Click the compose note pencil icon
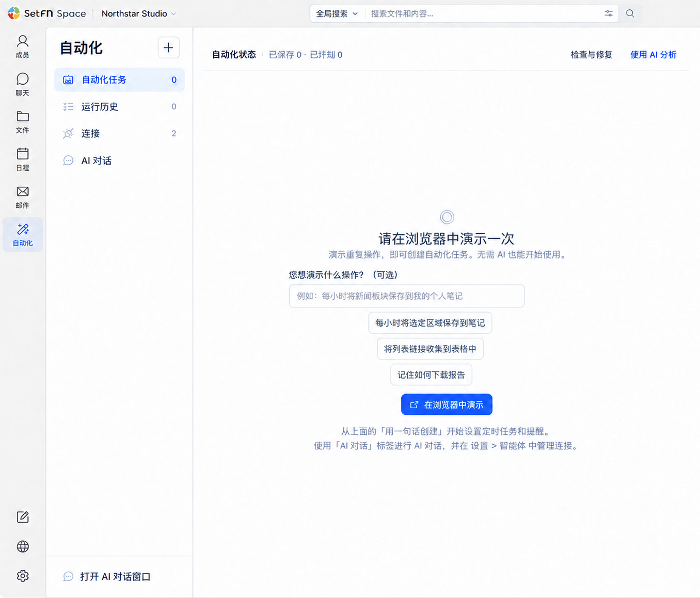This screenshot has width=700, height=598. (x=23, y=517)
